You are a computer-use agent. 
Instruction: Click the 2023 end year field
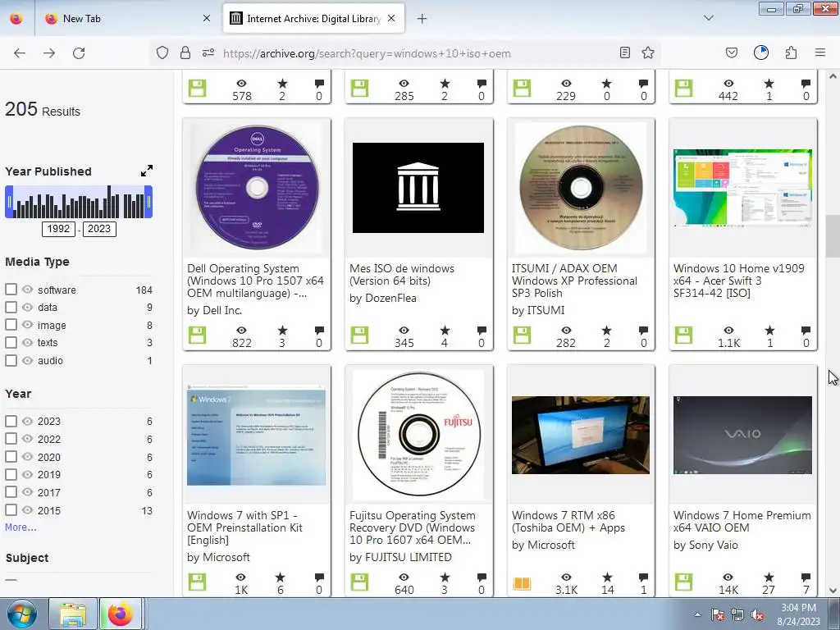tap(99, 229)
